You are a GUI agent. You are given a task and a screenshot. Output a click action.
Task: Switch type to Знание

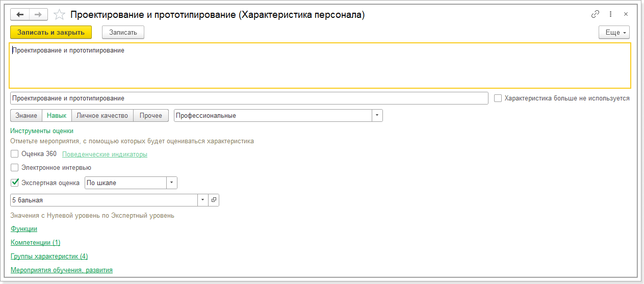click(26, 116)
